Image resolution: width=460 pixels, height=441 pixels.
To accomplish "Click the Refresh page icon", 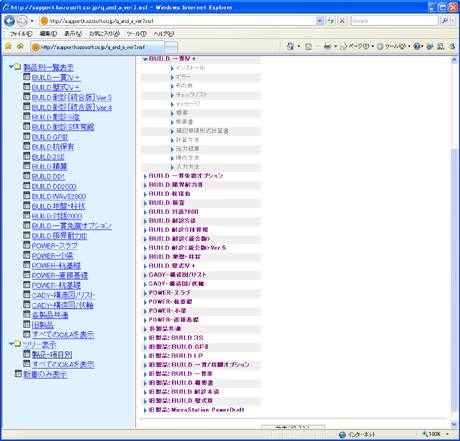I will click(330, 21).
